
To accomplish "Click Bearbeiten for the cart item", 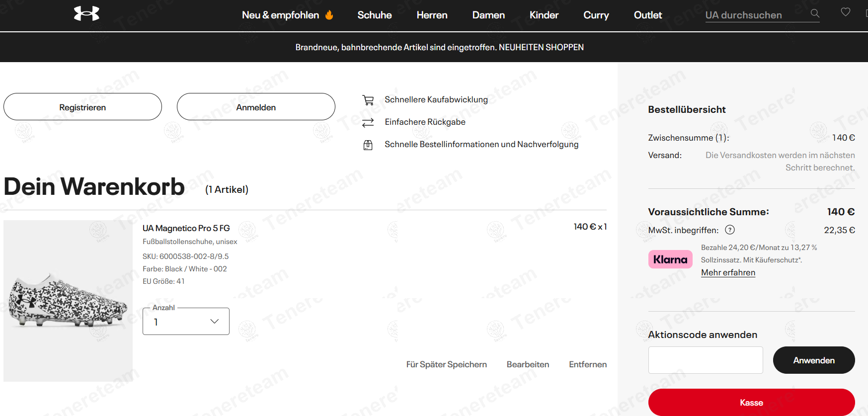I will point(528,364).
